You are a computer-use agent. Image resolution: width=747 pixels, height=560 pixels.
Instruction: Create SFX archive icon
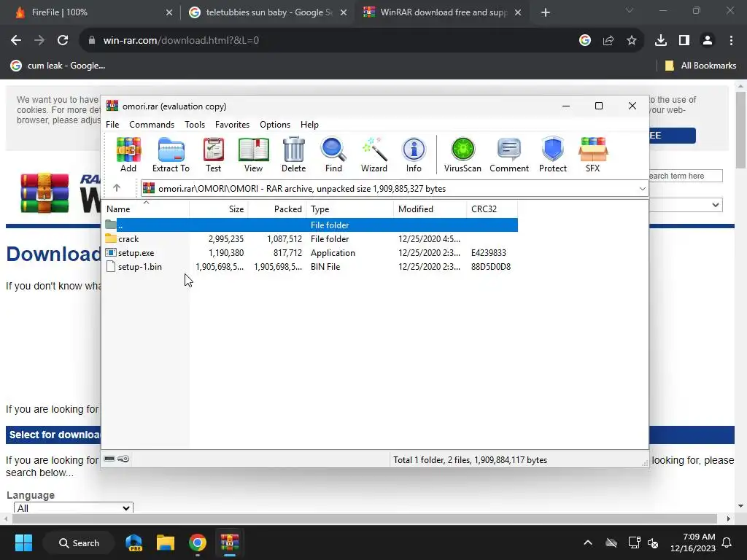592,155
